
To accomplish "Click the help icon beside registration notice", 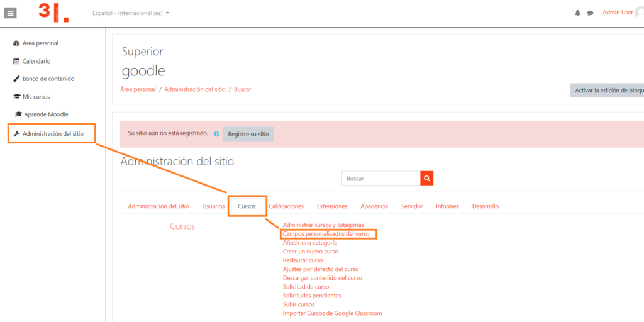I will pyautogui.click(x=216, y=134).
